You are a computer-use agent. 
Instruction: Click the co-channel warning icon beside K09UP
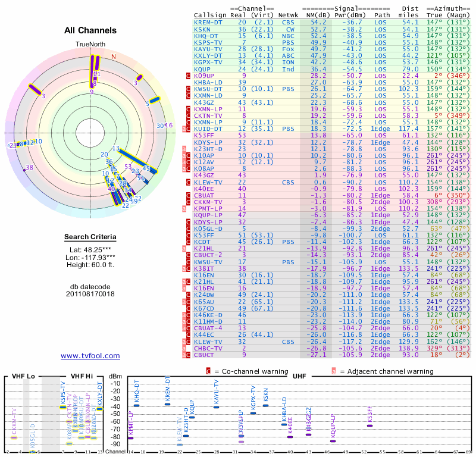coord(188,76)
